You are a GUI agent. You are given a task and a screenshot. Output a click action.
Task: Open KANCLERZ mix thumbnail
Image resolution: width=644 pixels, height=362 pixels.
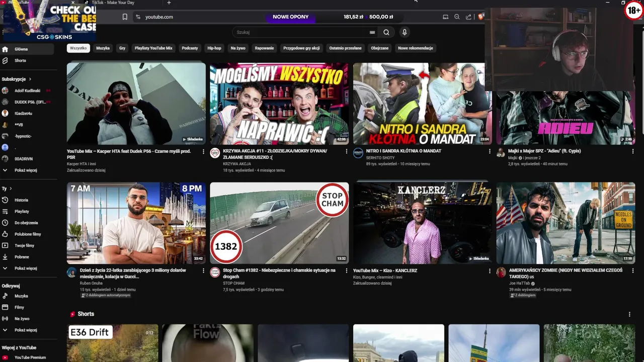click(x=423, y=223)
